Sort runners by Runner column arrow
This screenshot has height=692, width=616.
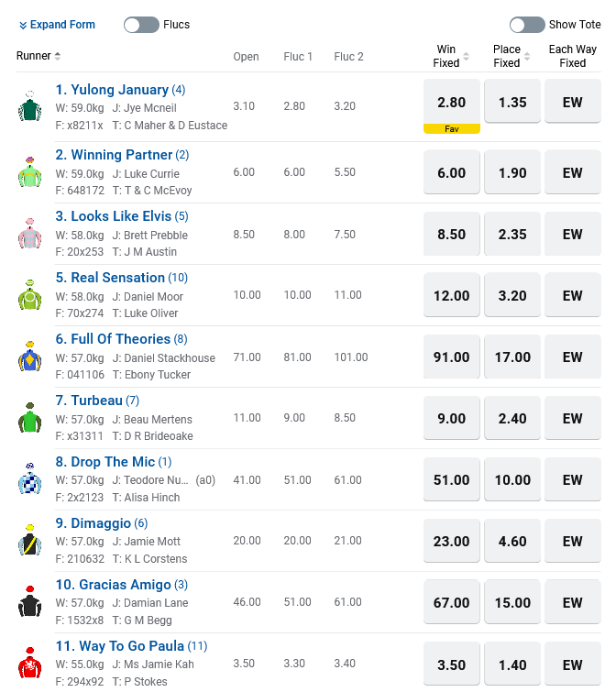click(58, 56)
